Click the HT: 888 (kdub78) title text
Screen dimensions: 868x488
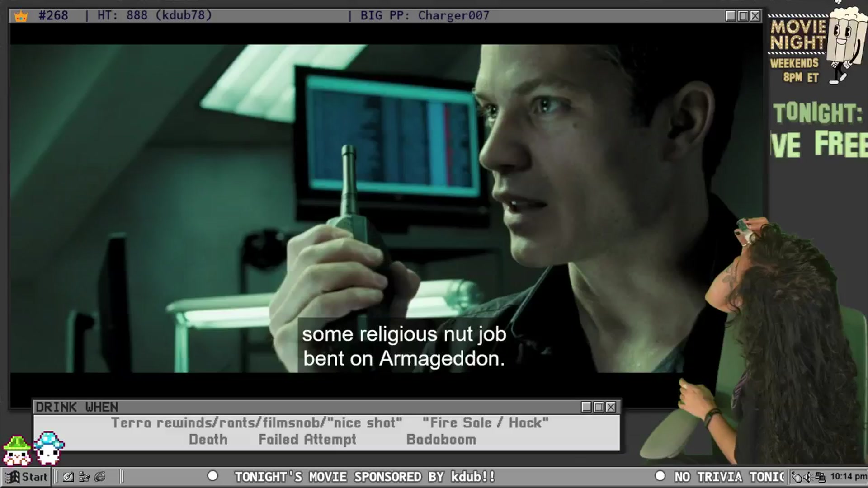[155, 15]
